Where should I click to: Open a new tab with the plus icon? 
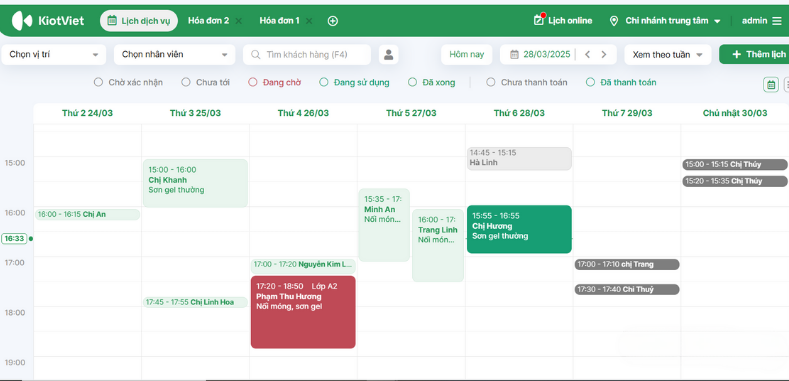click(x=333, y=21)
